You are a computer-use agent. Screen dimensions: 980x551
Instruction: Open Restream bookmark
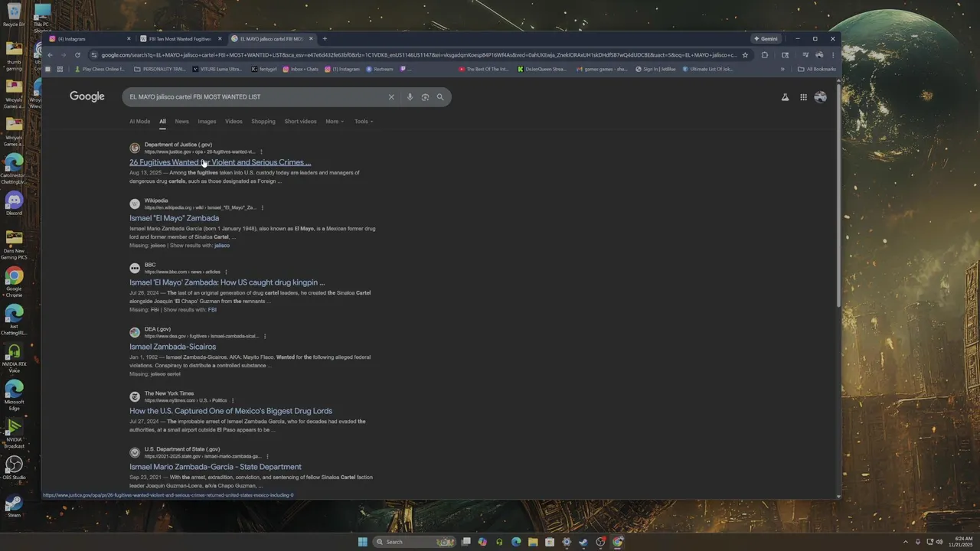tap(380, 69)
